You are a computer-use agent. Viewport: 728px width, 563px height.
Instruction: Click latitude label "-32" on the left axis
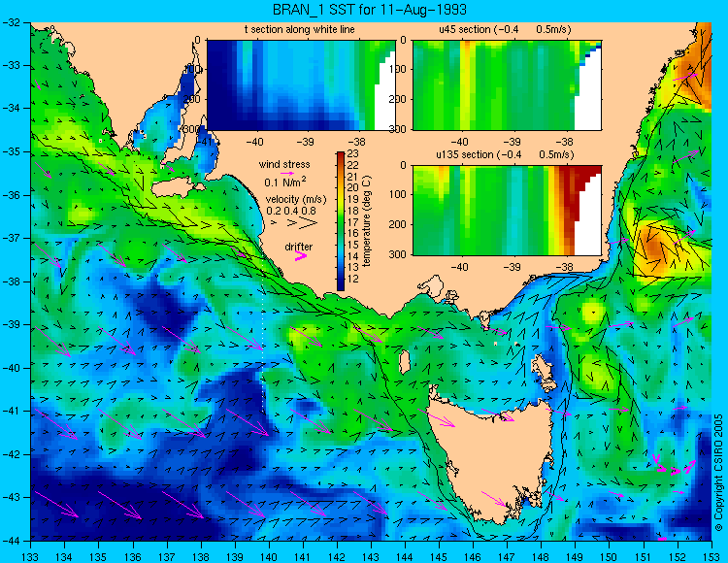click(x=11, y=21)
